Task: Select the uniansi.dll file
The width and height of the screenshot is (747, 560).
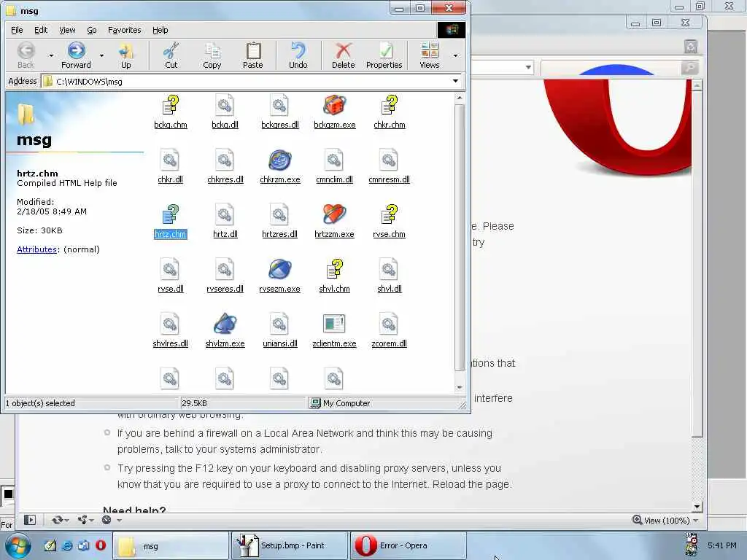Action: pos(279,332)
